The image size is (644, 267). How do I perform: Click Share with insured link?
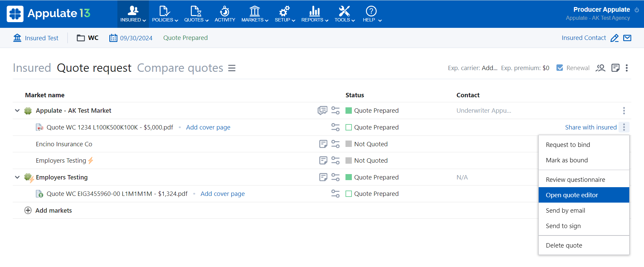tap(590, 127)
